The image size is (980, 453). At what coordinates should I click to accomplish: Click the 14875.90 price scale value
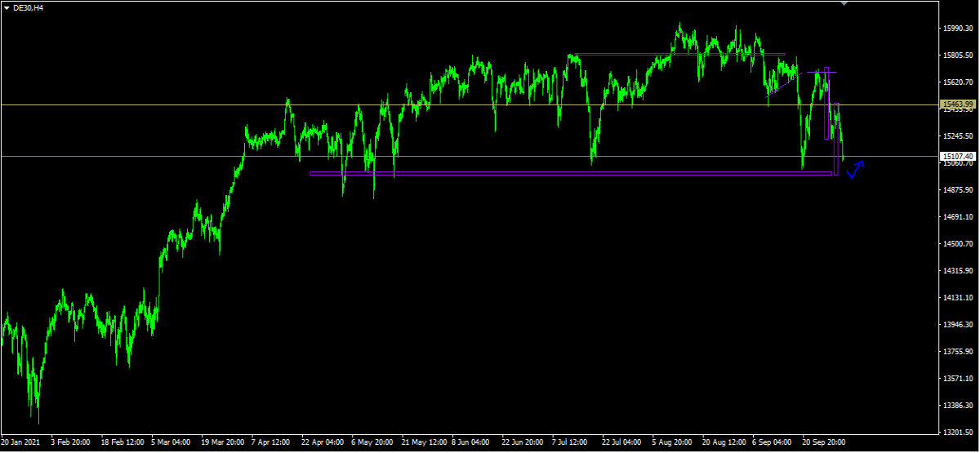958,190
